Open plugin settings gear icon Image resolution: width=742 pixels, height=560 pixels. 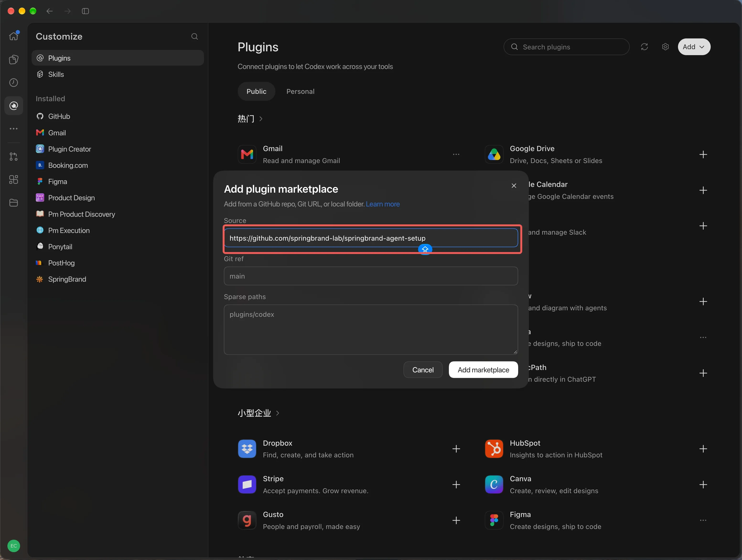click(x=666, y=47)
